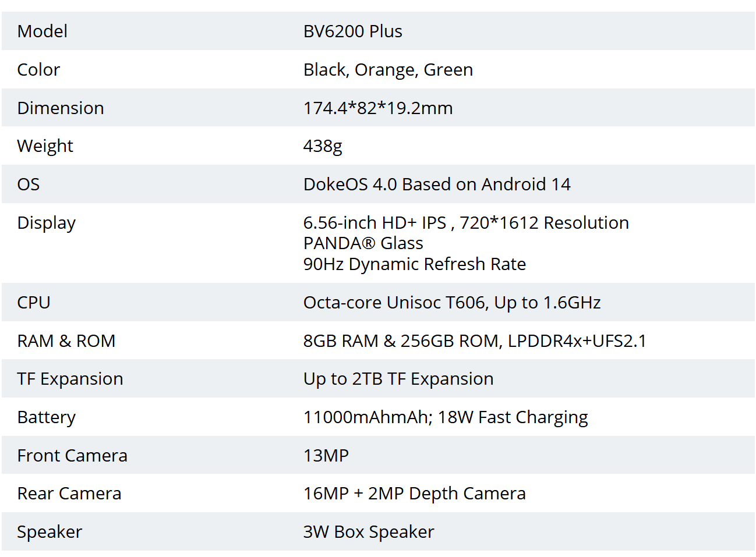The image size is (756, 557).
Task: Click the Black, Orange, Green color value
Action: [388, 70]
